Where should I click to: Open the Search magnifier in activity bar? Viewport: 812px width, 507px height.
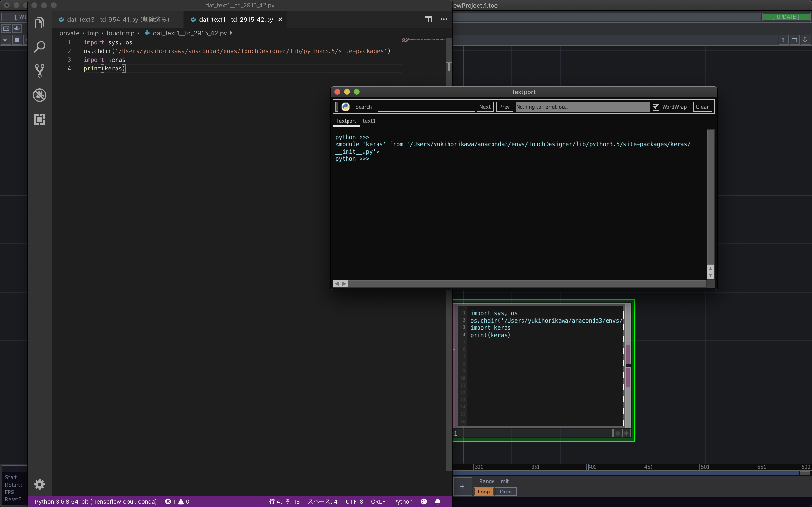pos(40,47)
